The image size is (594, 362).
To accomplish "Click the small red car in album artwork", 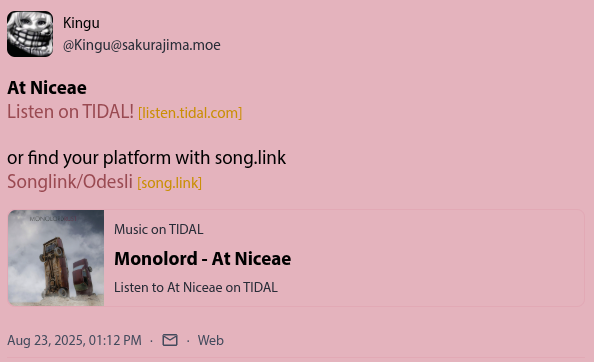I will point(83,276).
